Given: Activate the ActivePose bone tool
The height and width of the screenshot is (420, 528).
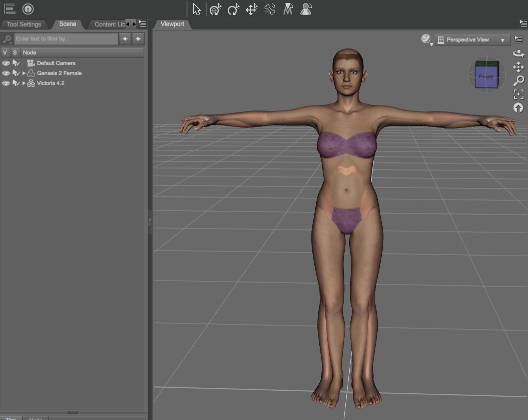Looking at the screenshot, I should 270,9.
